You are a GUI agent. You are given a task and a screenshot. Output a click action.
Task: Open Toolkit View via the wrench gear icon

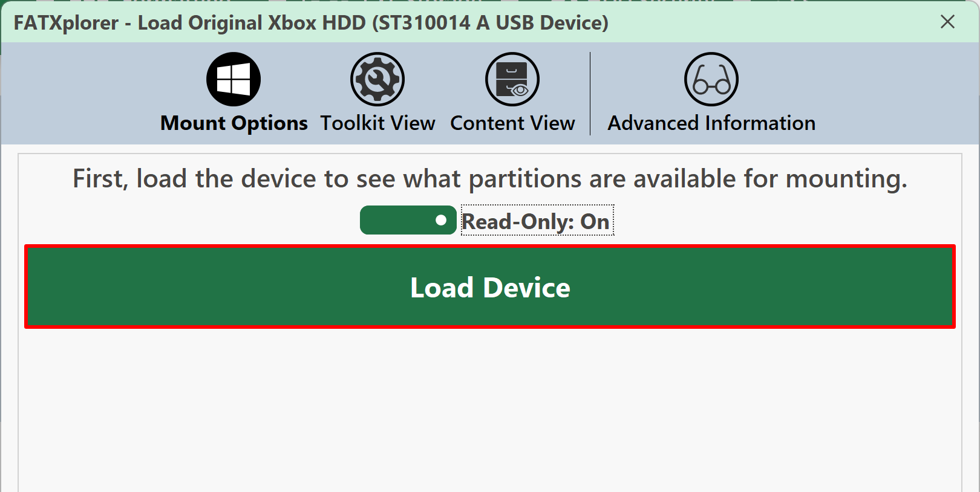point(377,79)
